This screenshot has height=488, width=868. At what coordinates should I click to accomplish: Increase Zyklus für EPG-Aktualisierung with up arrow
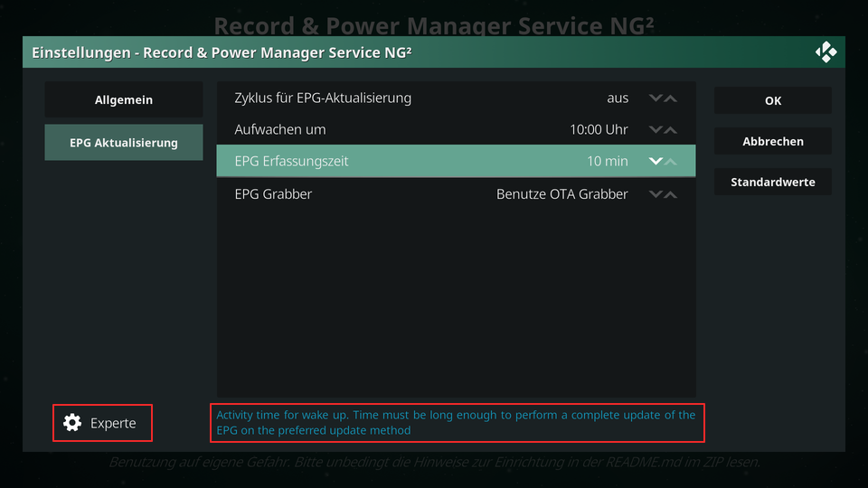[670, 98]
